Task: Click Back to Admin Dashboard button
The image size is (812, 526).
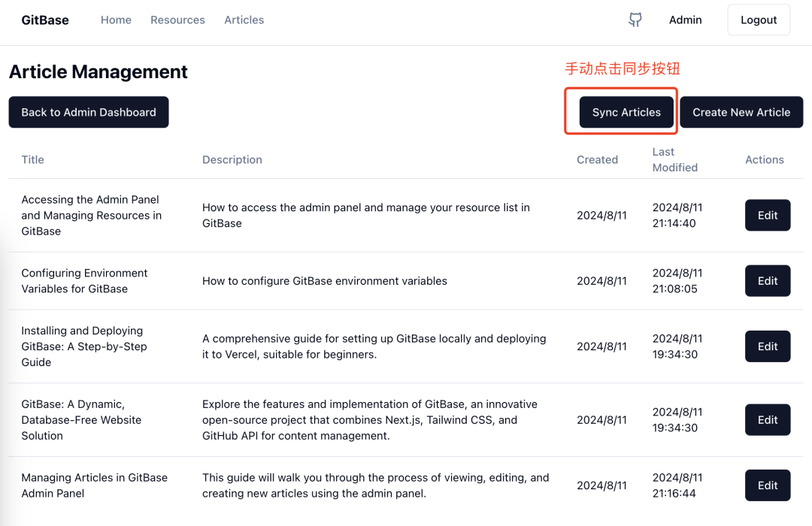Action: tap(89, 113)
